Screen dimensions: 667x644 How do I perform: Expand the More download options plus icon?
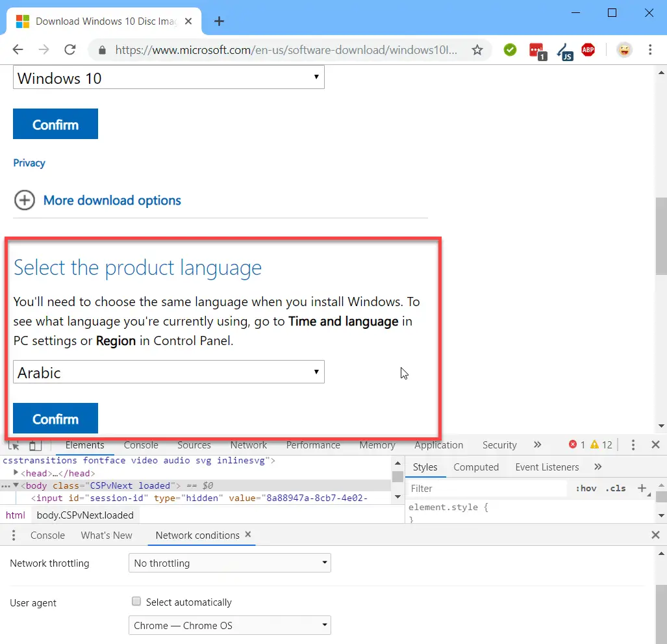[x=25, y=200]
